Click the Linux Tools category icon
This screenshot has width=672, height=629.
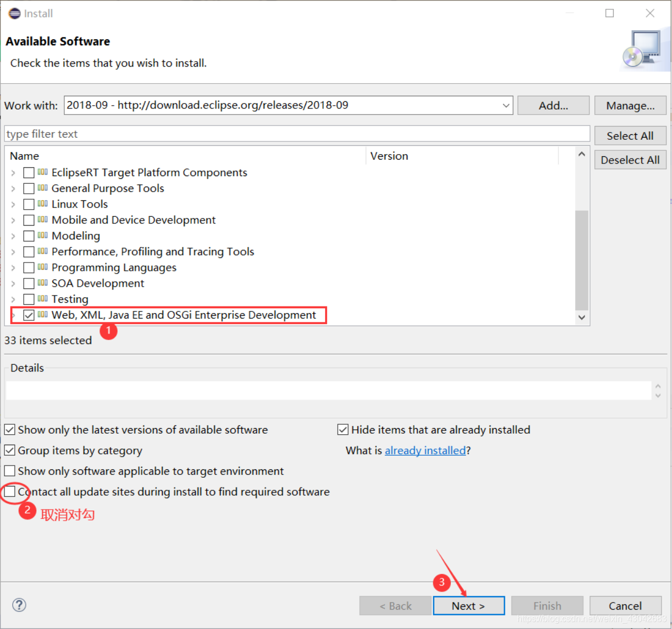(43, 204)
